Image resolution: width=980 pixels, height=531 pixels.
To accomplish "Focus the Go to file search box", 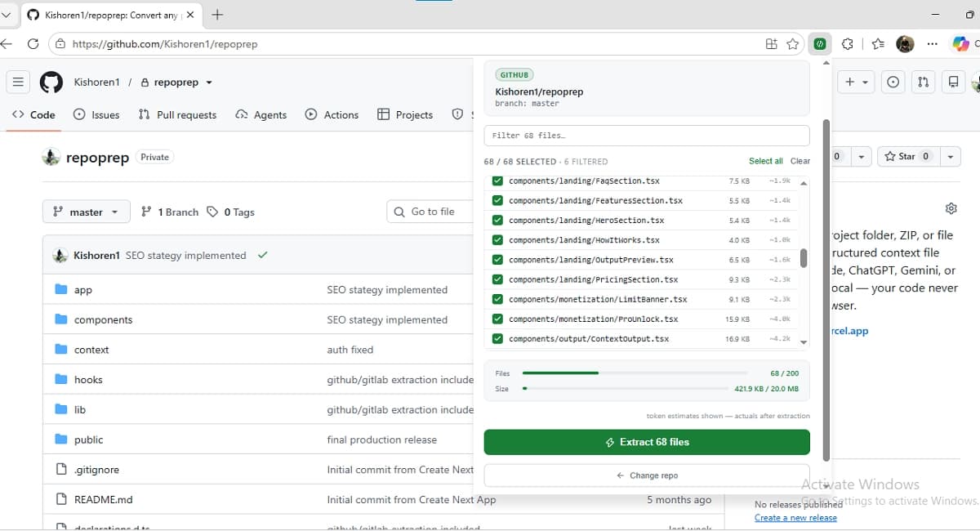I will (430, 212).
